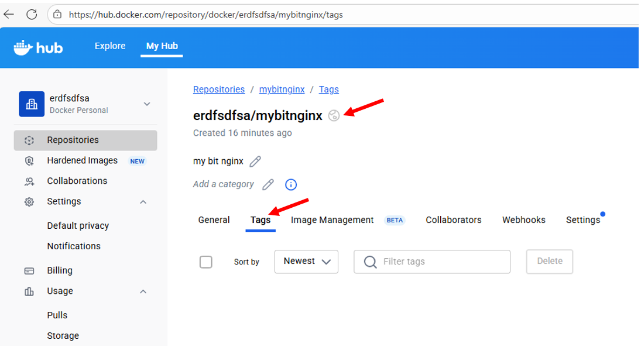Click the Repositories sidebar item label

click(x=73, y=140)
